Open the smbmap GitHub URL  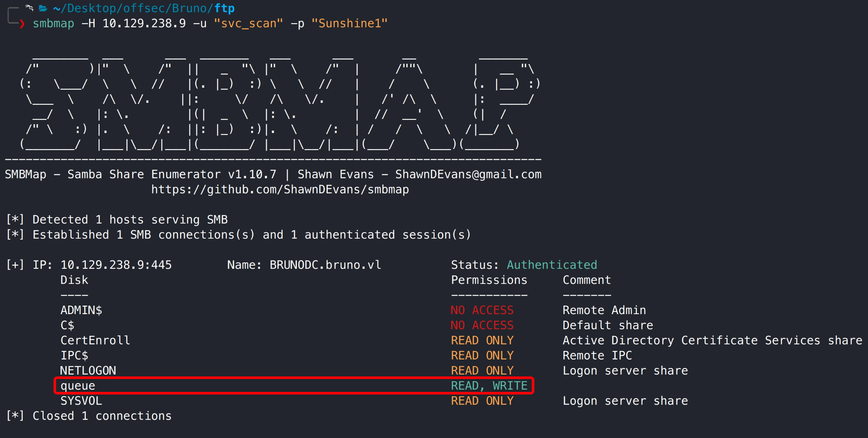280,190
